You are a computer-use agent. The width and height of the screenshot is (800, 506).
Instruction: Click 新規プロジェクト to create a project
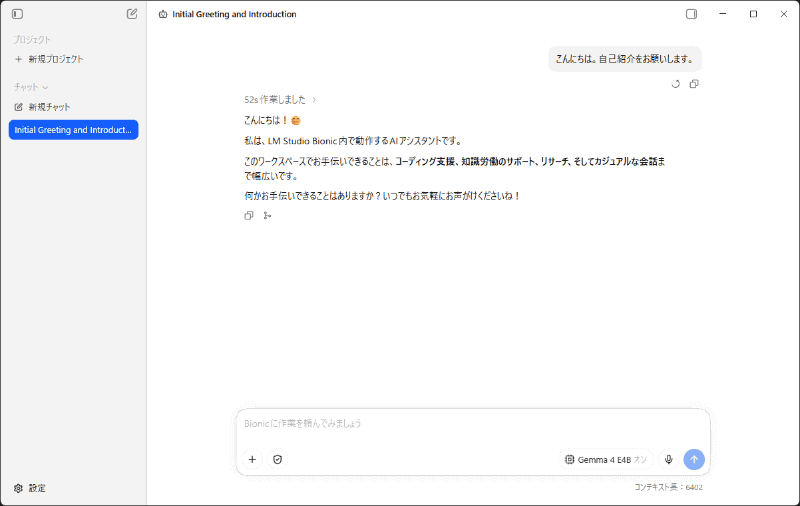coord(49,59)
